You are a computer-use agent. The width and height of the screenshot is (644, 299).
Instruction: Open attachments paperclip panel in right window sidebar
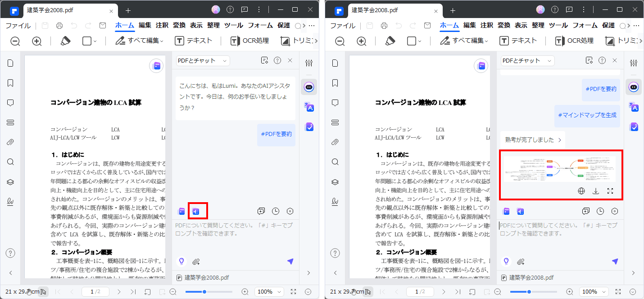click(x=335, y=142)
